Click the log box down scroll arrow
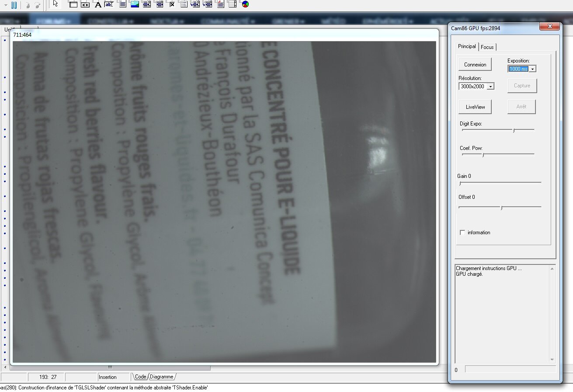The image size is (573, 392). coord(552,360)
